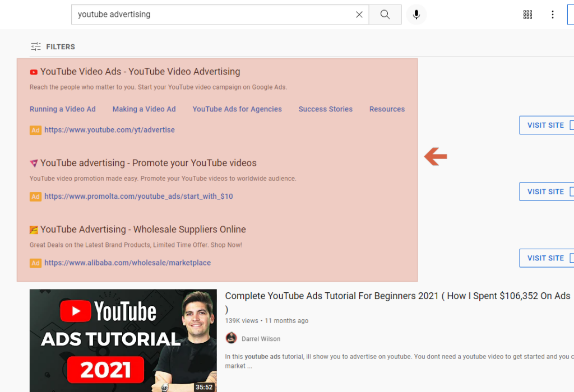
Task: Click the Alibaba favicon icon
Action: [34, 230]
